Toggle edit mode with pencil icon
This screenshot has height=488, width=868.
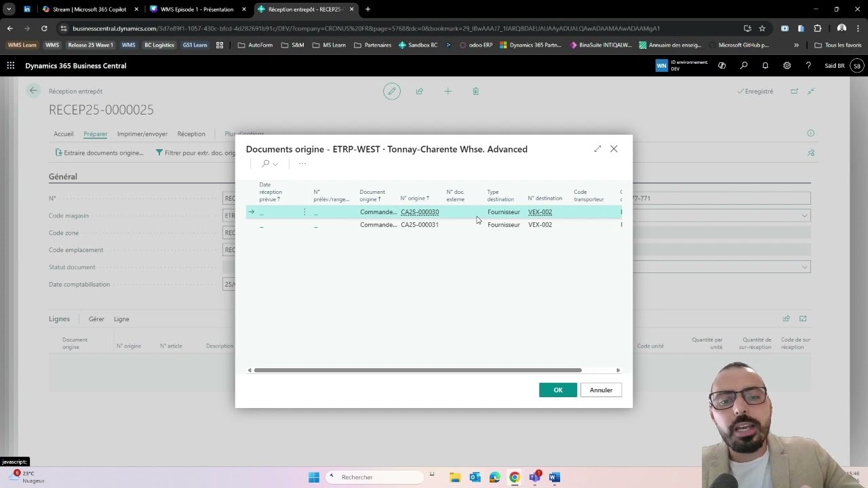tap(391, 91)
